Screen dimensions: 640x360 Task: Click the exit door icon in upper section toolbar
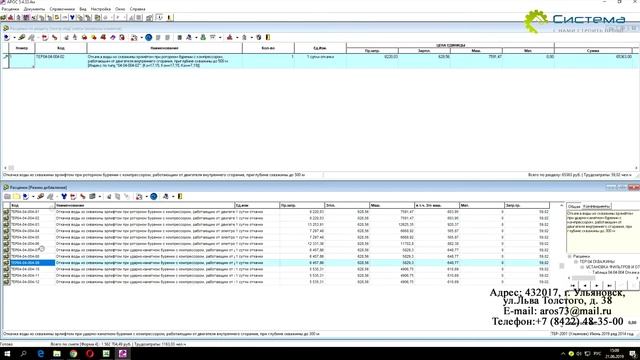pyautogui.click(x=268, y=38)
